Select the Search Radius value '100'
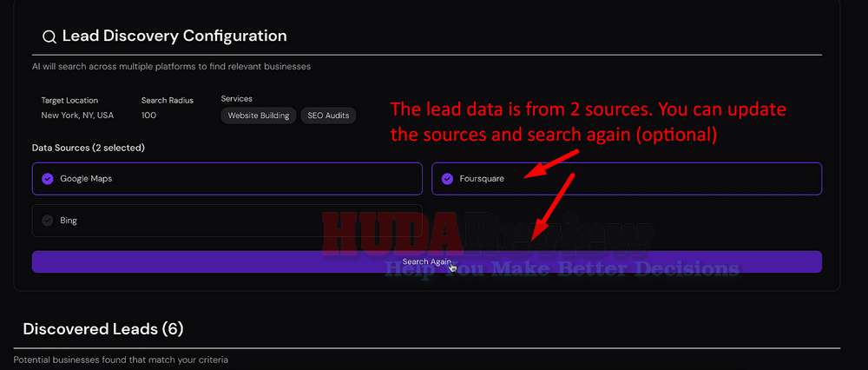 click(148, 116)
